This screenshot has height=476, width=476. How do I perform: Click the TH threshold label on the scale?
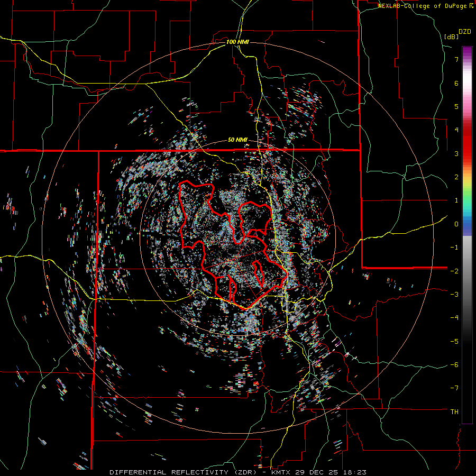tap(454, 412)
